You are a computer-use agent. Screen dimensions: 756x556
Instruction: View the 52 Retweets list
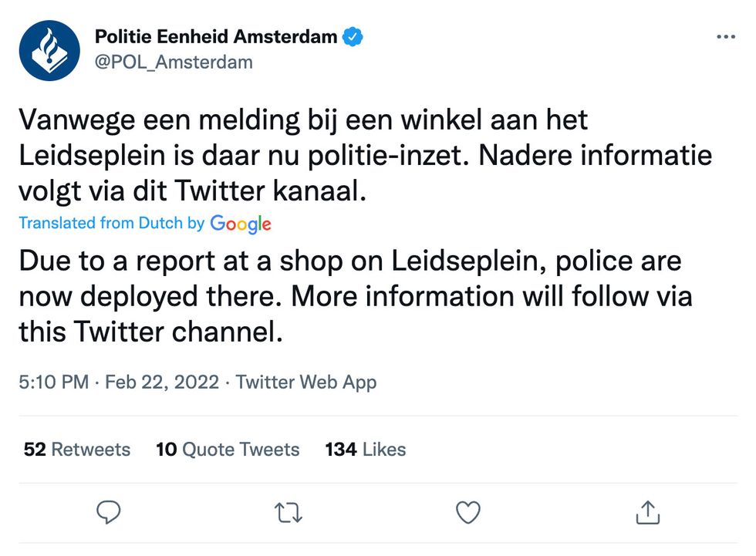(77, 450)
